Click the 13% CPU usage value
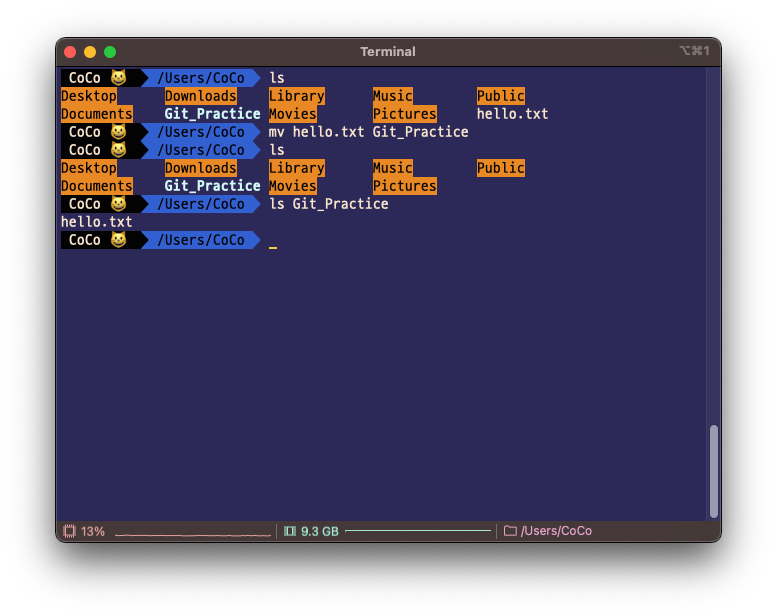Viewport: 777px width, 616px height. click(x=93, y=531)
